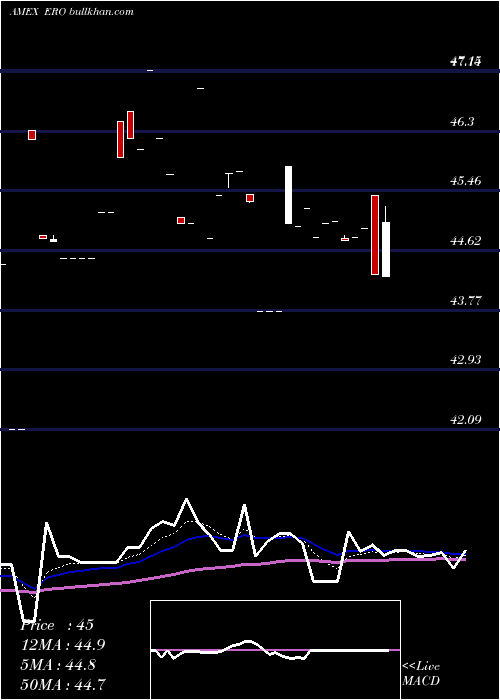Screen dimensions: 500x700
Task: Click the 42.09 price axis label
Action: [x=466, y=420]
